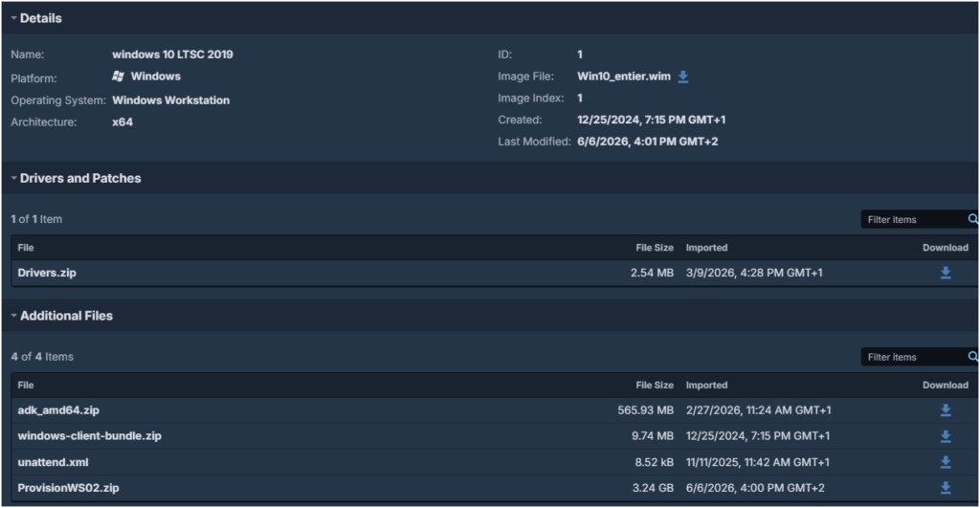This screenshot has height=508, width=980.
Task: Click the 1 of 1 Item counter
Action: pyautogui.click(x=36, y=219)
